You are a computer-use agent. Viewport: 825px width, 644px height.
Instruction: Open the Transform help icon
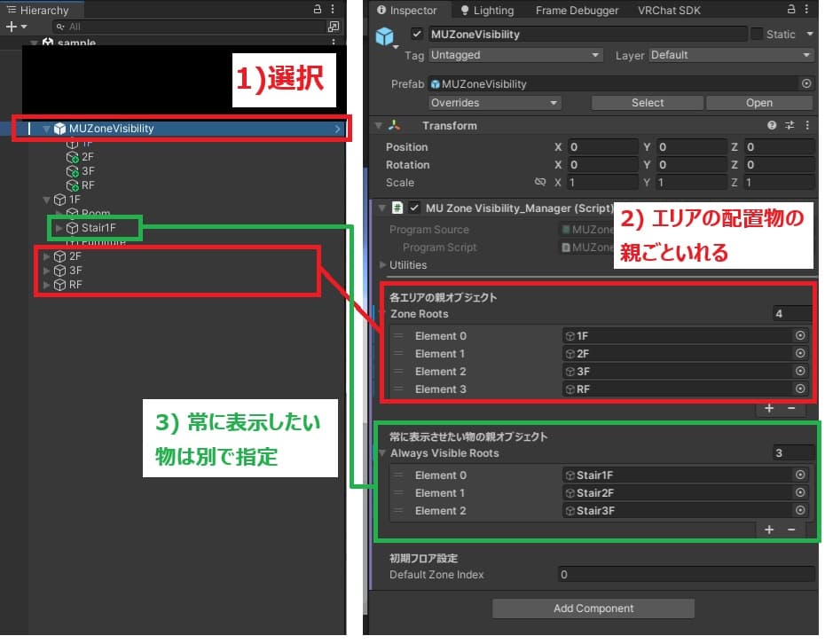(772, 125)
